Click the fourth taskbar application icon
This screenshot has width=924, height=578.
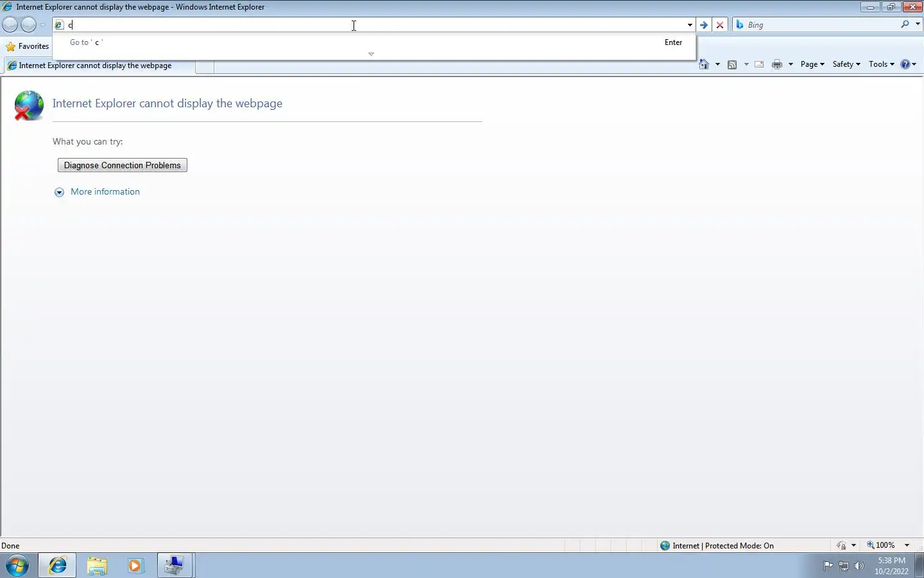pyautogui.click(x=175, y=566)
